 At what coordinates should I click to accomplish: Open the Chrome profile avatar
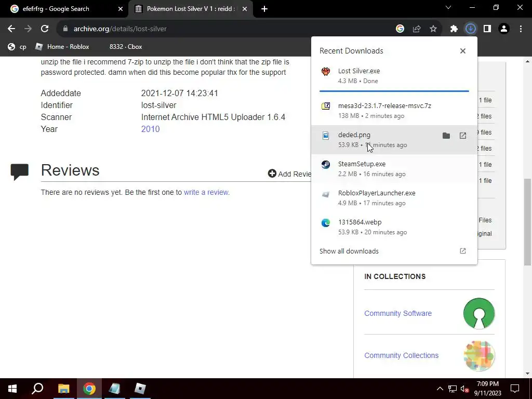pos(504,29)
